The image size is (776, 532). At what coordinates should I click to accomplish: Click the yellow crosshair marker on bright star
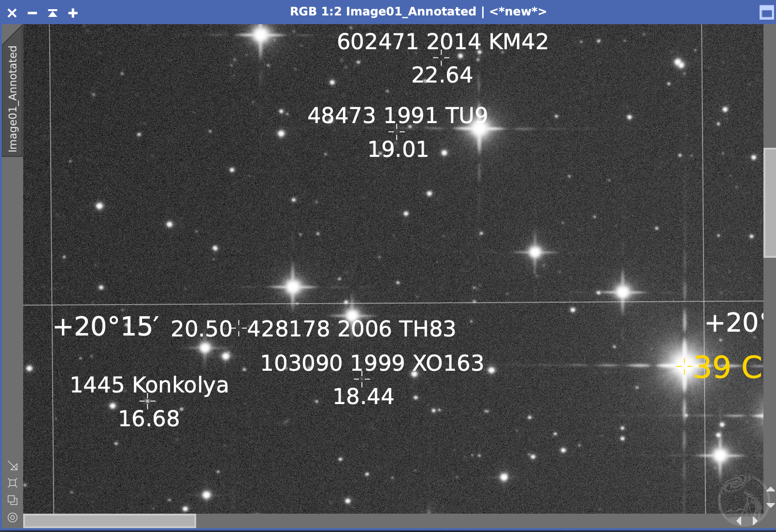point(684,366)
